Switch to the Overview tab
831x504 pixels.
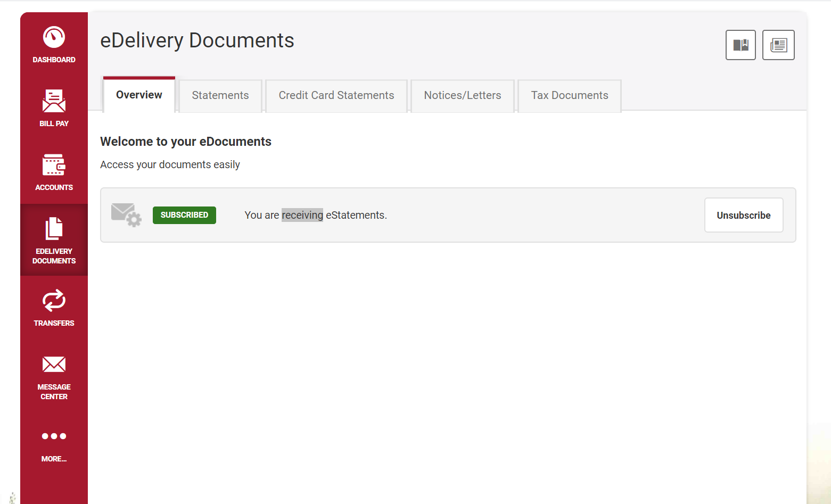tap(139, 95)
